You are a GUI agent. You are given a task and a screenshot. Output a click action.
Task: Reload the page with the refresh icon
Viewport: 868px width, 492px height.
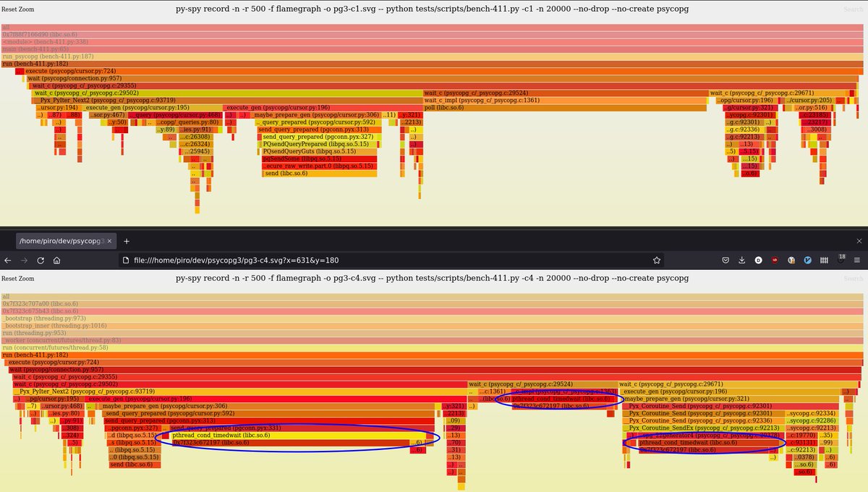(40, 260)
